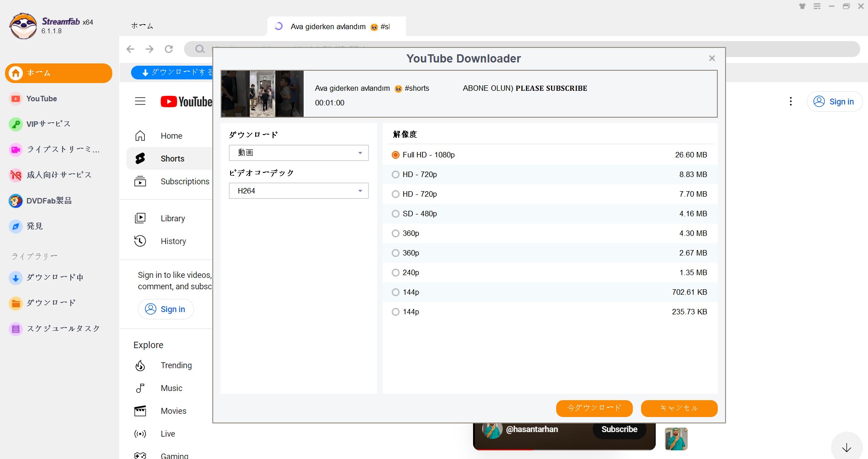Go forward with browser forward arrow

tap(150, 49)
